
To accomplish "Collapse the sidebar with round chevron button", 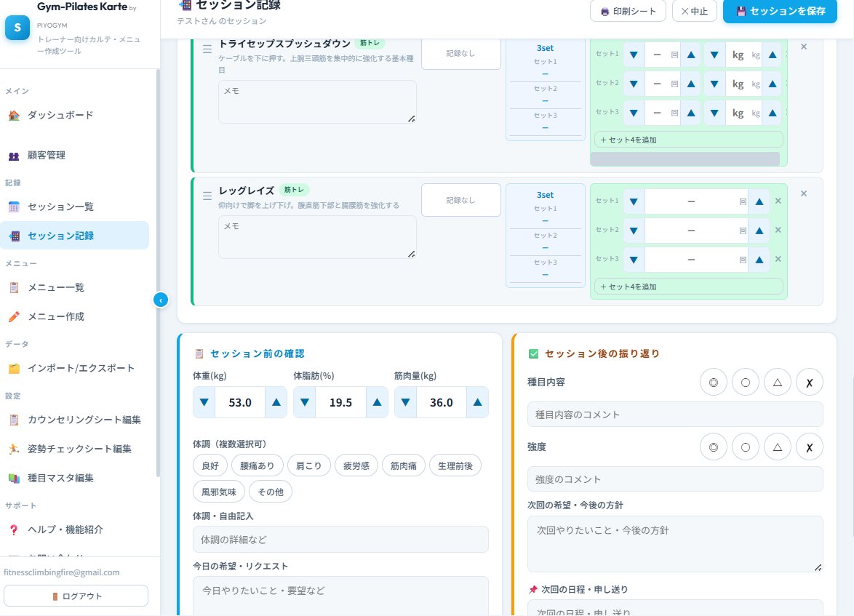I will click(161, 300).
